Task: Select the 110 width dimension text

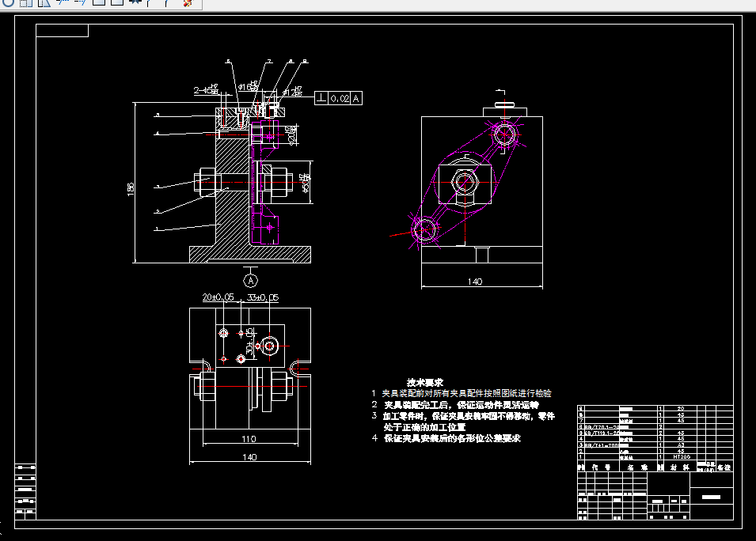Action: (249, 438)
